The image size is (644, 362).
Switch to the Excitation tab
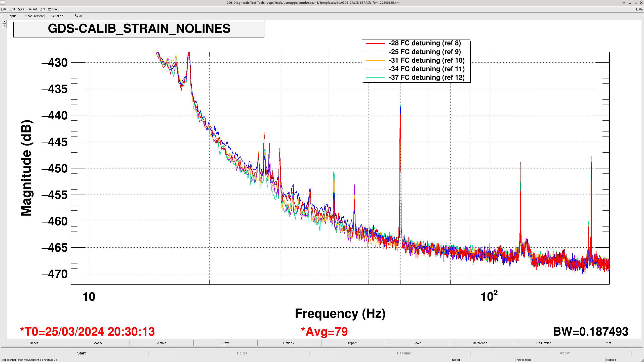click(56, 16)
